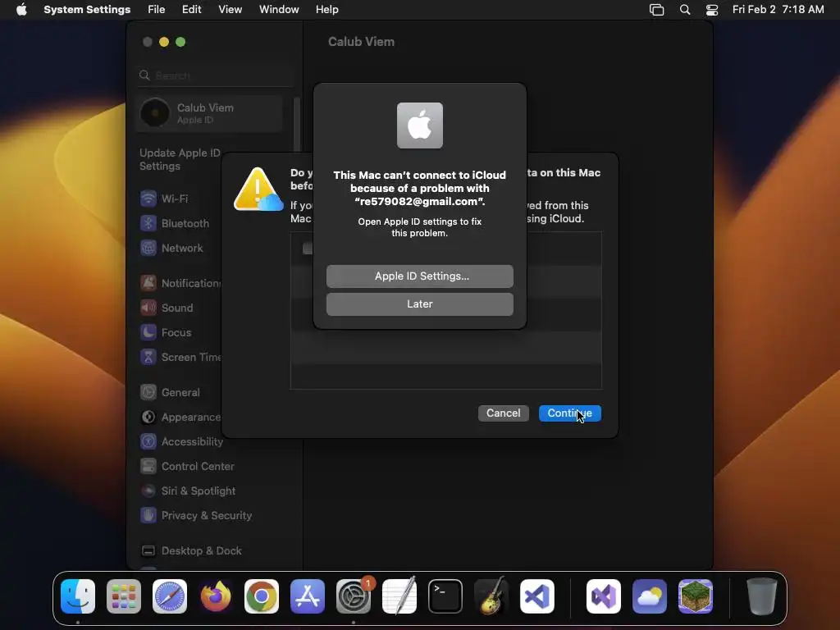Open the View menu

point(230,10)
